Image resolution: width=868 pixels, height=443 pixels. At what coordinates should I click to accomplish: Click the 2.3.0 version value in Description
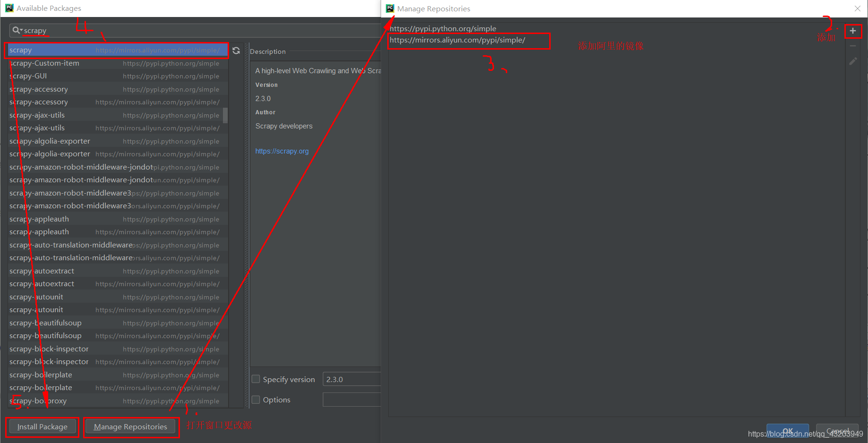click(x=263, y=99)
